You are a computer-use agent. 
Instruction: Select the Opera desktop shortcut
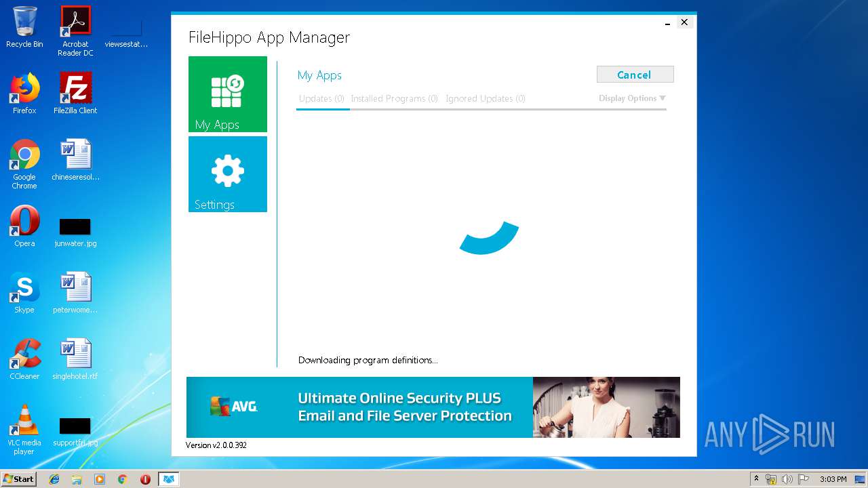tap(24, 226)
